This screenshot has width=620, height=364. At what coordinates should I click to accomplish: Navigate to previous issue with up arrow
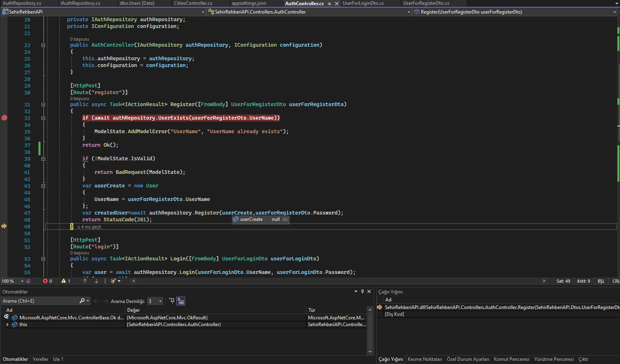point(85,281)
